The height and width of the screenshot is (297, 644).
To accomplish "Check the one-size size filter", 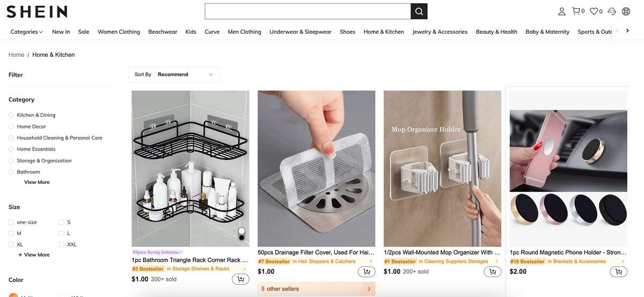I will (11, 222).
